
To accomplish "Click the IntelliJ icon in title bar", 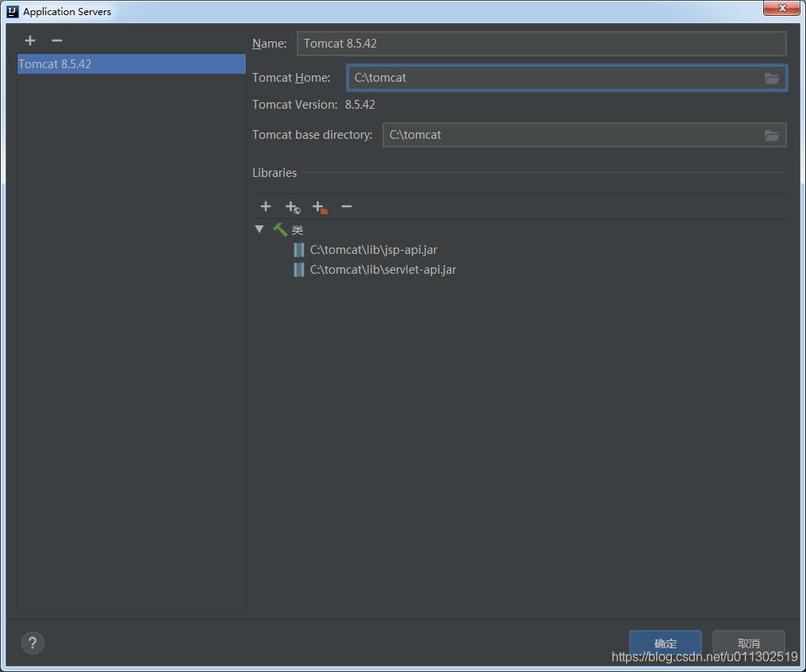I will click(x=13, y=11).
